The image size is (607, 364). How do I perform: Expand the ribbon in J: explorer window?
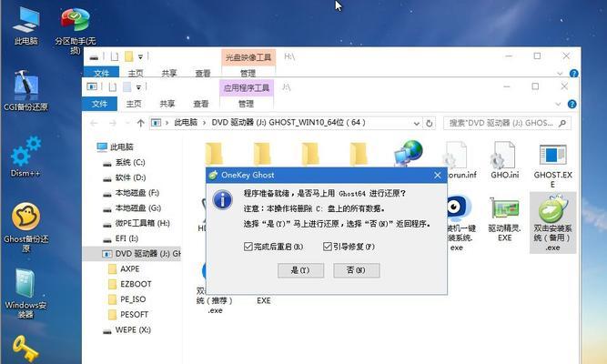(x=558, y=104)
